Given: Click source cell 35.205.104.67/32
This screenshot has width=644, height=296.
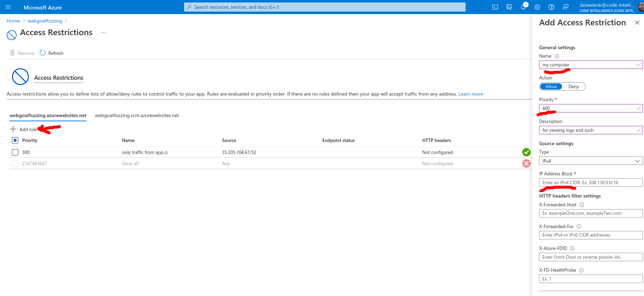Looking at the screenshot, I should (239, 152).
